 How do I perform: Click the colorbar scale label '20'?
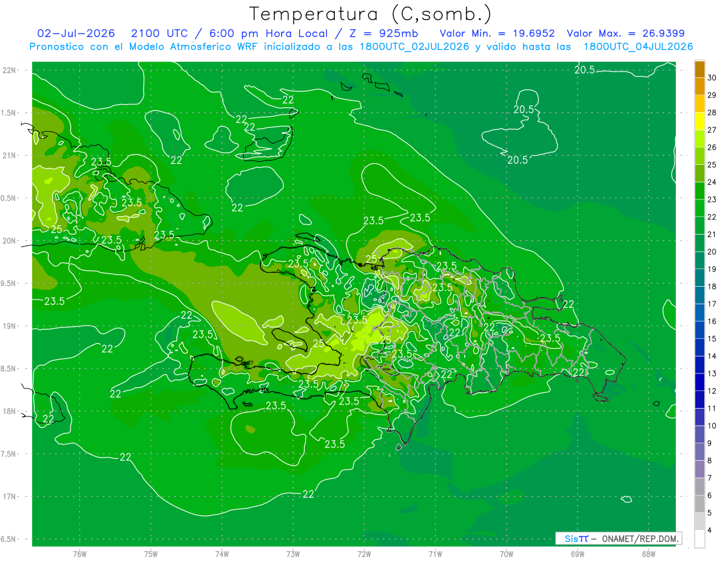(712, 252)
